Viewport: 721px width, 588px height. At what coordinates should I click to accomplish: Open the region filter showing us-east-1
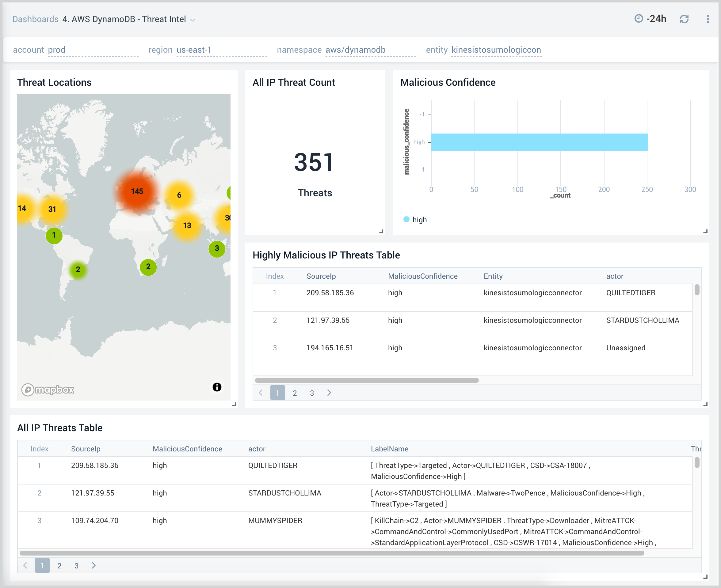point(193,49)
